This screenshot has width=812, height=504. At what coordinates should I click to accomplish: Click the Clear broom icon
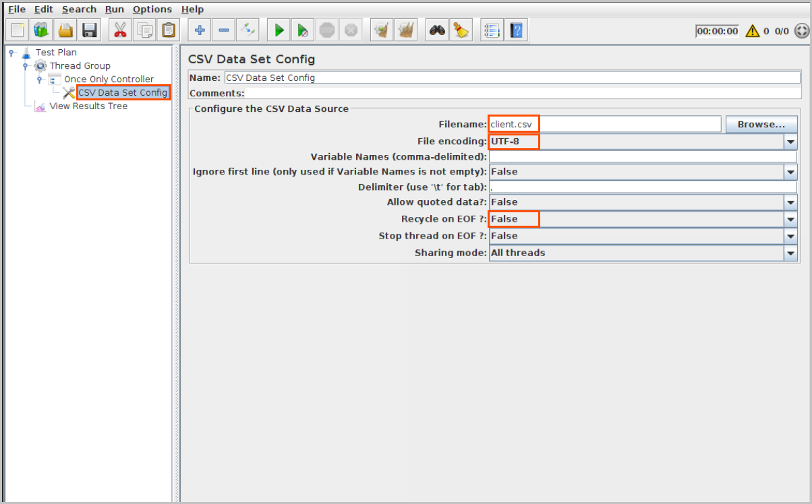(x=382, y=30)
